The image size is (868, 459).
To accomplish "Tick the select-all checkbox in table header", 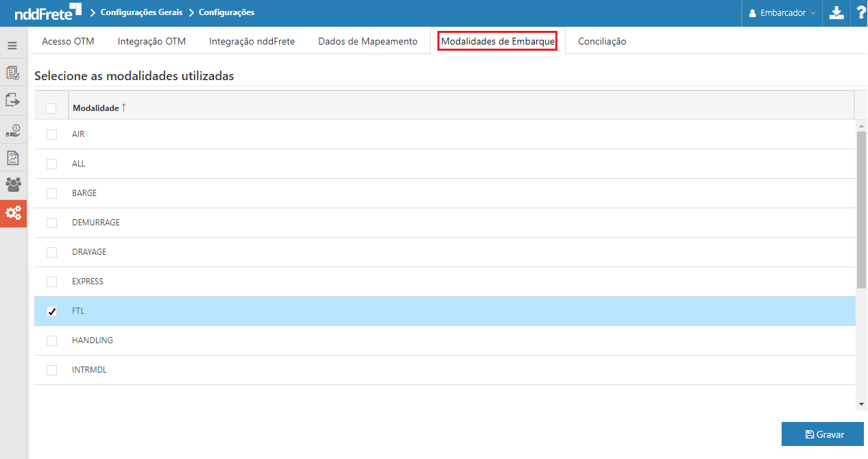I will tap(51, 108).
